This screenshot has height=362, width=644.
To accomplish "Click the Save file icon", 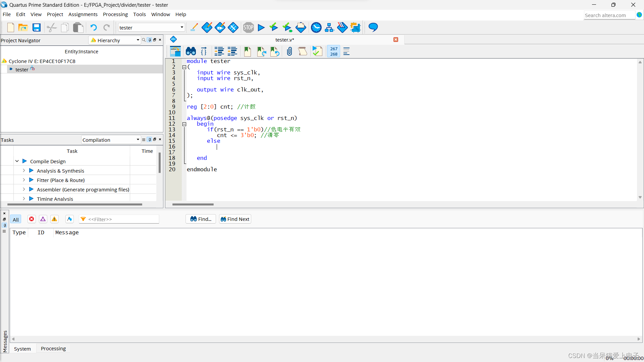I will [x=37, y=27].
